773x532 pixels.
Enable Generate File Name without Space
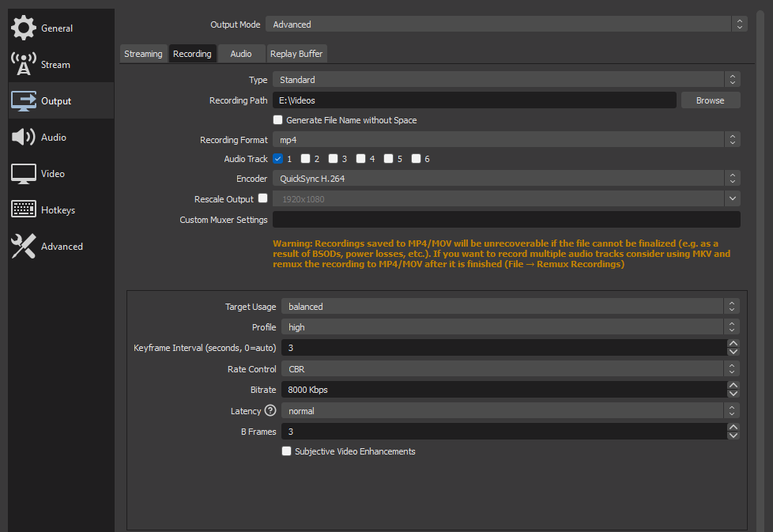point(277,120)
